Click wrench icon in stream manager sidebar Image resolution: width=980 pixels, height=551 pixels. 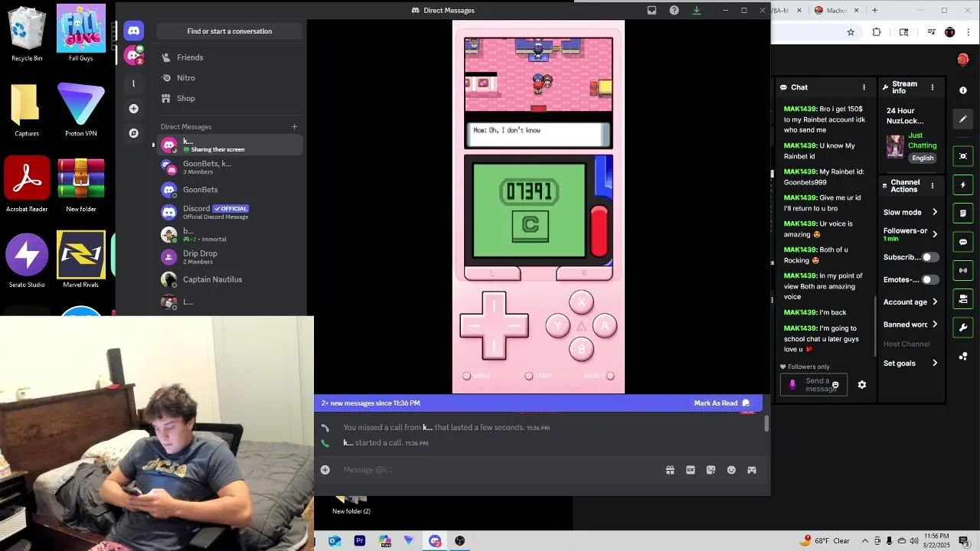963,328
